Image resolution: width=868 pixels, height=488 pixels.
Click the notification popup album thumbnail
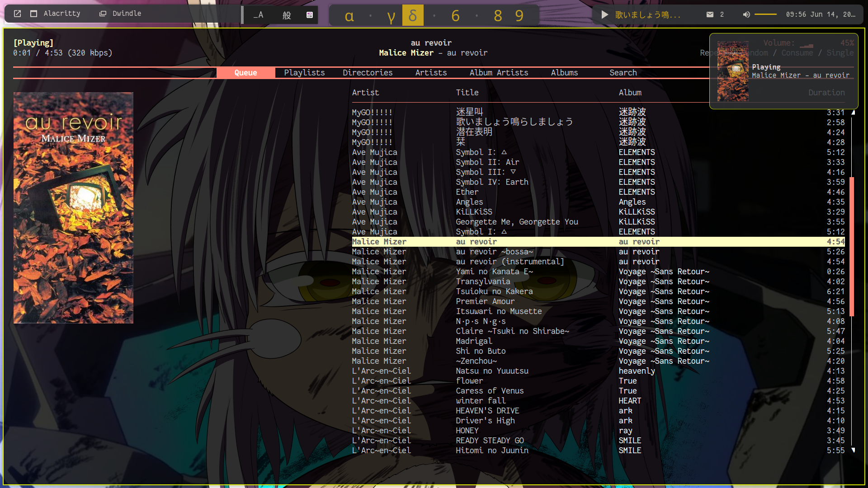point(733,71)
